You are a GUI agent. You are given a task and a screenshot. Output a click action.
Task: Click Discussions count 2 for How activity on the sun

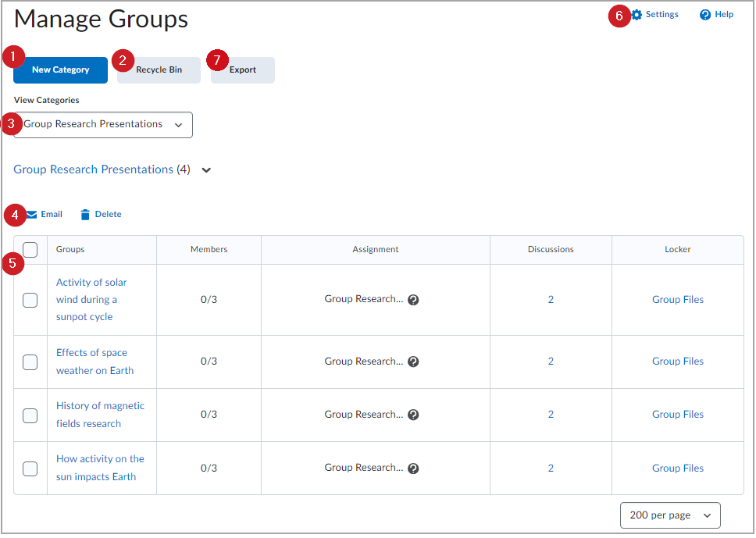coord(551,469)
